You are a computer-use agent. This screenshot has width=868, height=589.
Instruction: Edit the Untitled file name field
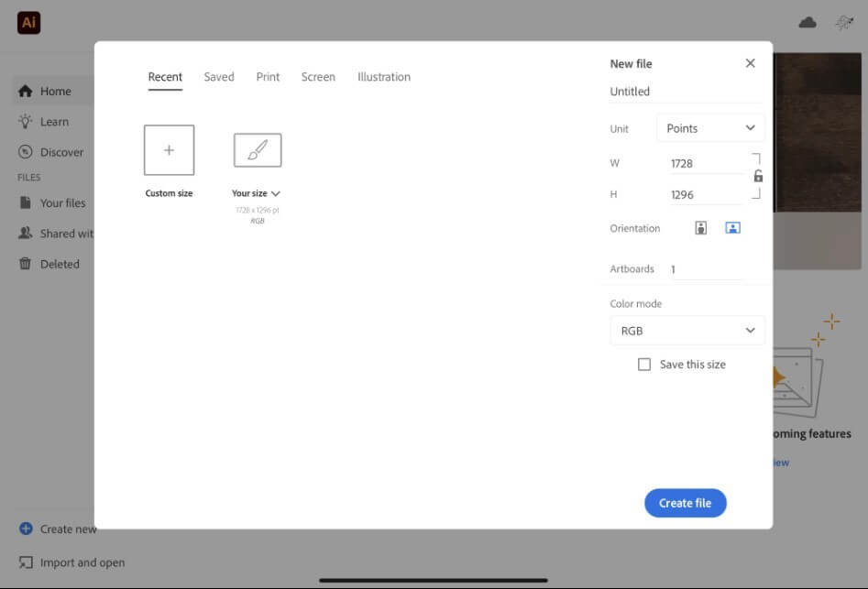coord(686,92)
